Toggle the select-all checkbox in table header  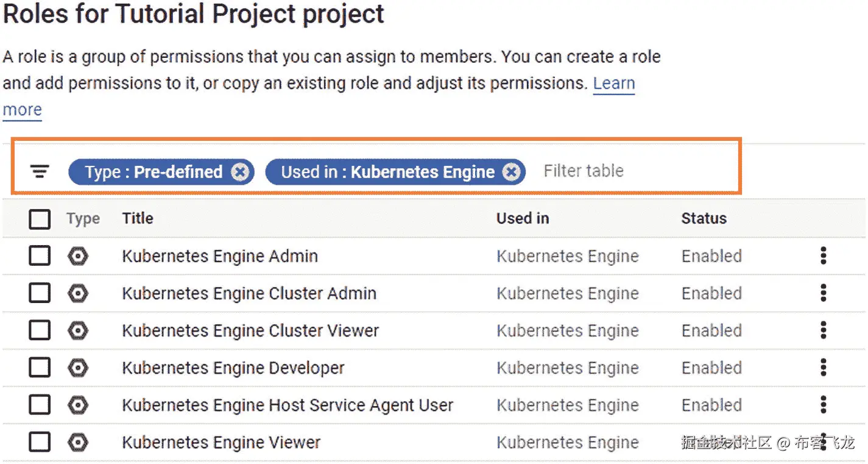tap(40, 219)
